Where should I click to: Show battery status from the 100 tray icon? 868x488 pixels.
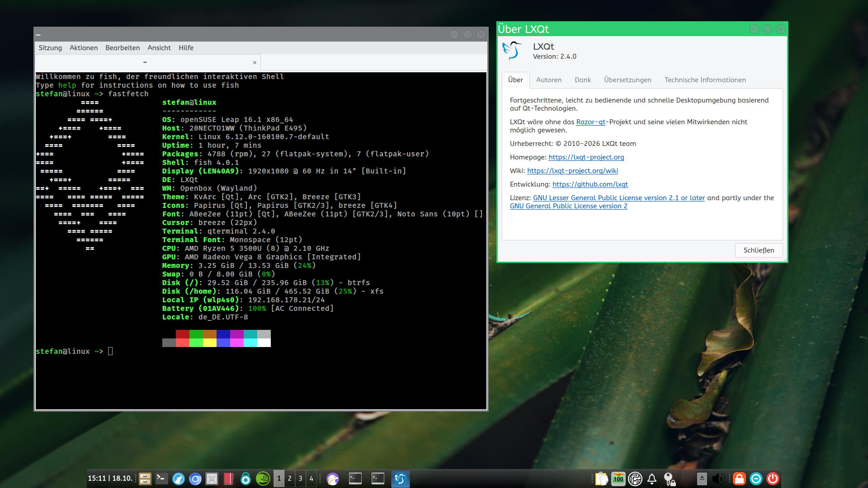pos(618,479)
